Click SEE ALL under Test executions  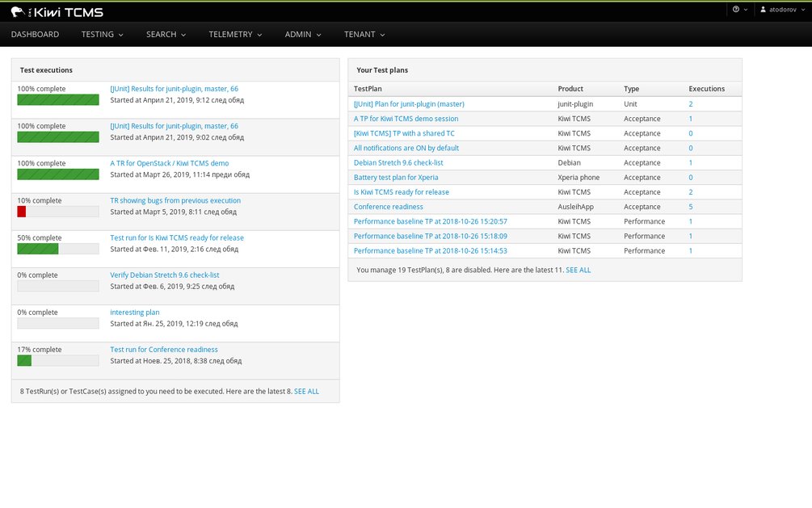(306, 392)
